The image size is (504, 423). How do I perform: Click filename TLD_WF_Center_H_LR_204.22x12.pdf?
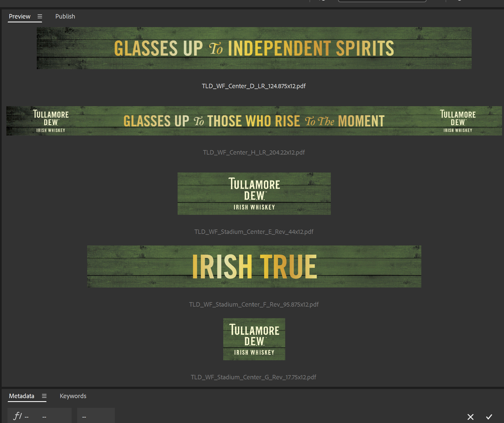(254, 152)
